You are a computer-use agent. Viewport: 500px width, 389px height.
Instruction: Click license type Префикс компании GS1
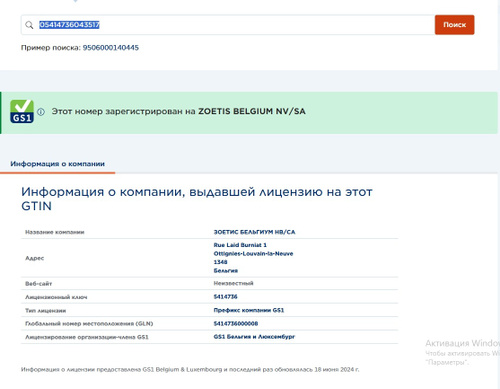pyautogui.click(x=249, y=310)
